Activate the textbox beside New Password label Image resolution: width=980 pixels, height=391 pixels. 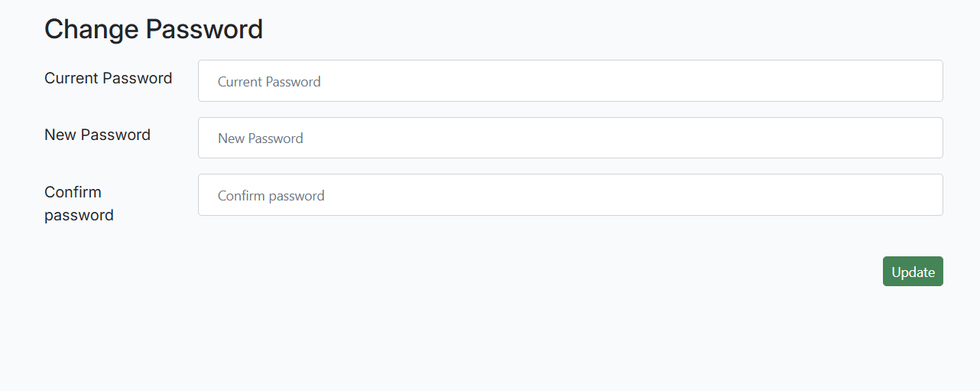pos(570,138)
